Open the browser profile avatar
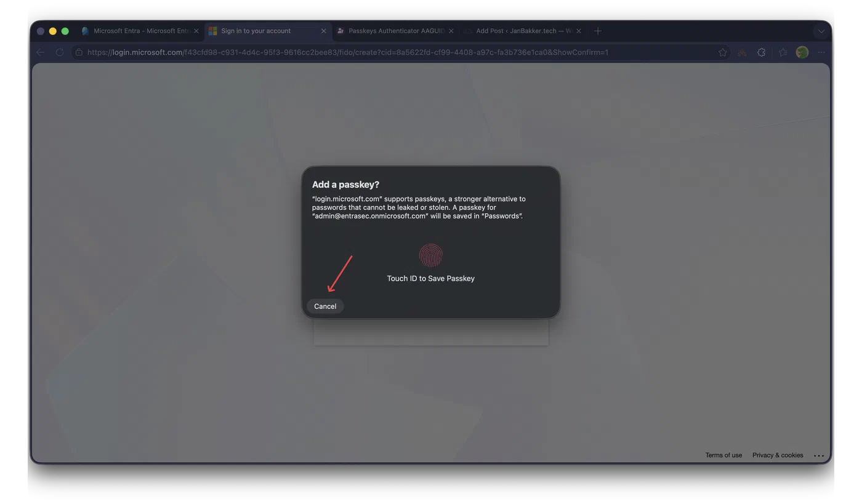Screen dimensions: 862x504 pos(802,52)
